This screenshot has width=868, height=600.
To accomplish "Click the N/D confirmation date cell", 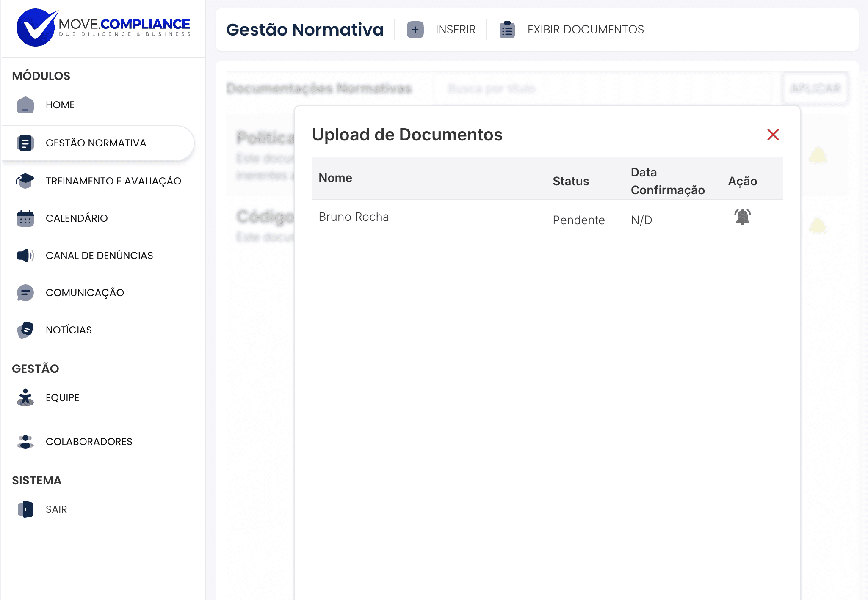I will coord(641,220).
